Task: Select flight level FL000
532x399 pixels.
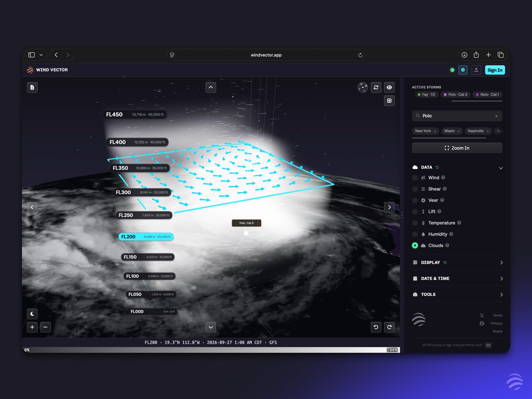Action: (153, 312)
